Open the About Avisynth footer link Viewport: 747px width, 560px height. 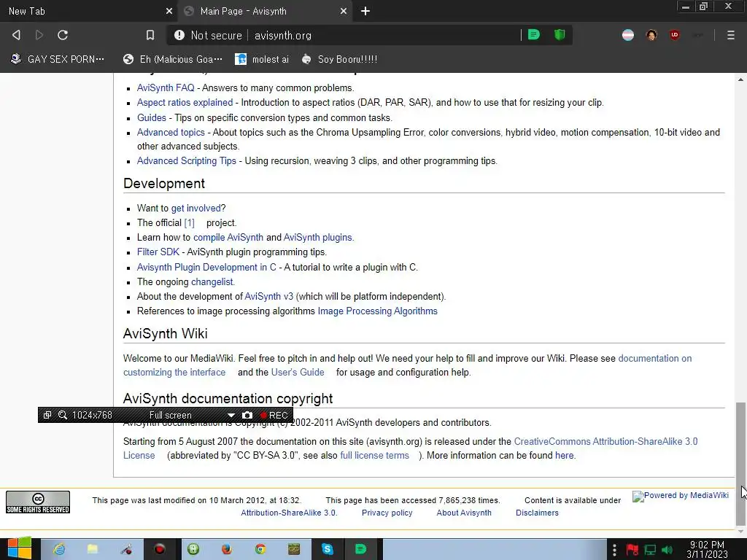point(464,513)
